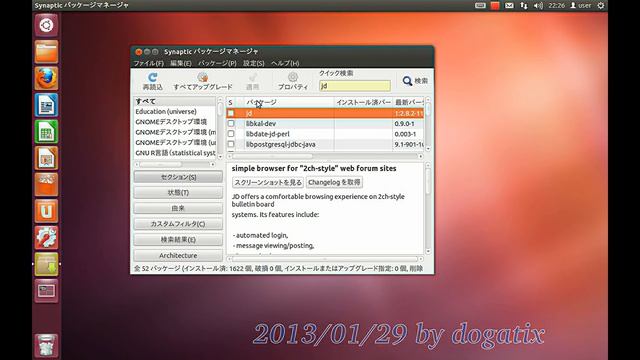Open the パッケージ(P) menu
Screen dimensions: 640x360
point(217,63)
